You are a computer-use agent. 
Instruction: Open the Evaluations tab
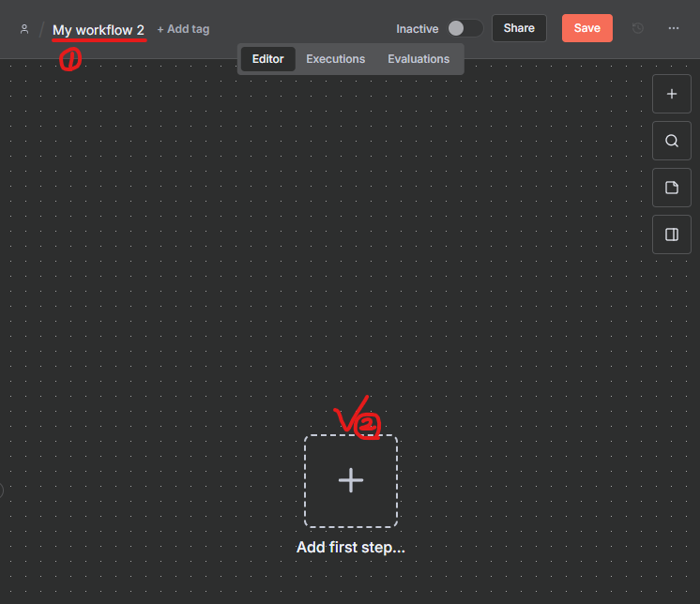pos(418,59)
